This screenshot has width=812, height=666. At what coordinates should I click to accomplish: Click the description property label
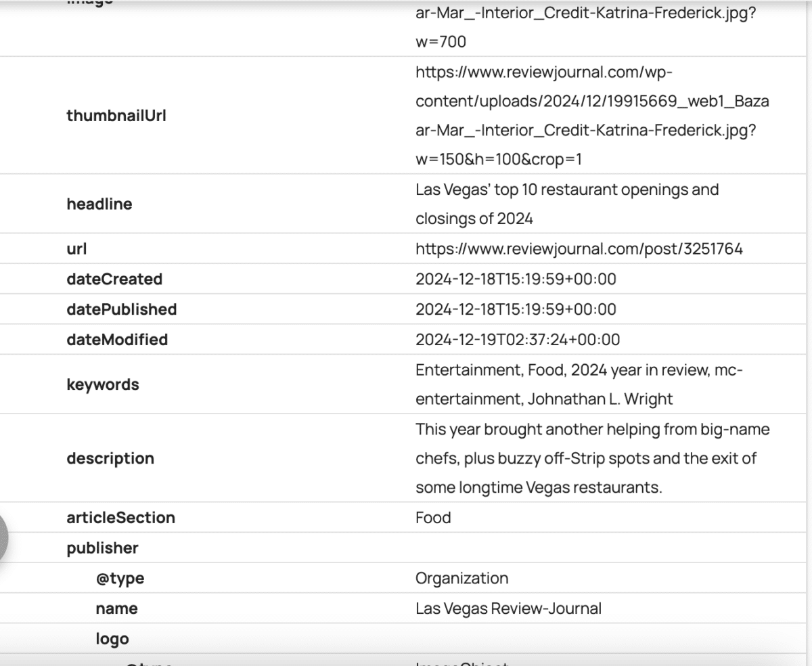click(x=110, y=458)
